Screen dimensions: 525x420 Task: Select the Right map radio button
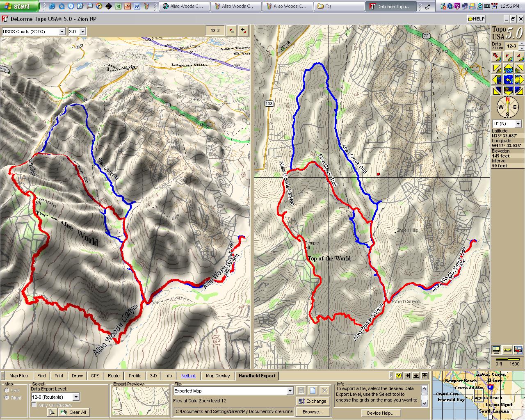click(x=7, y=398)
